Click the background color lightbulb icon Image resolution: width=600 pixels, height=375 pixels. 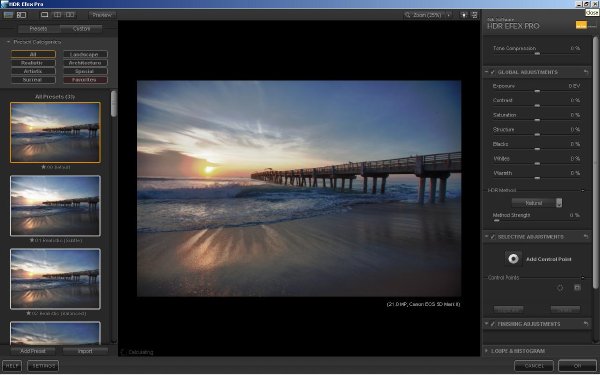[x=464, y=15]
